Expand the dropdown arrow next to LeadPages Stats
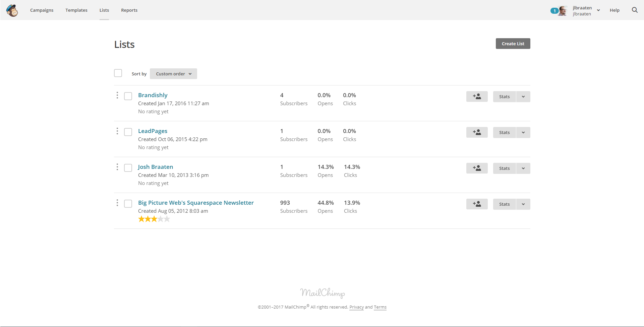 tap(523, 132)
